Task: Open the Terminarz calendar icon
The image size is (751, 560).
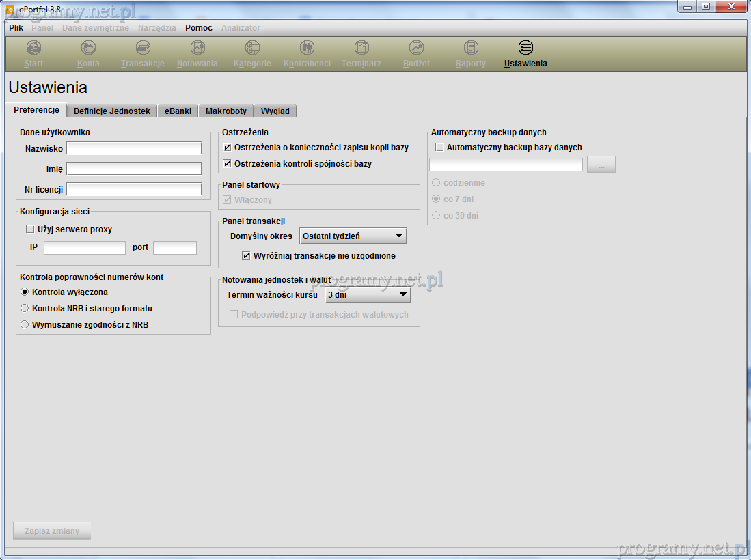Action: point(361,48)
